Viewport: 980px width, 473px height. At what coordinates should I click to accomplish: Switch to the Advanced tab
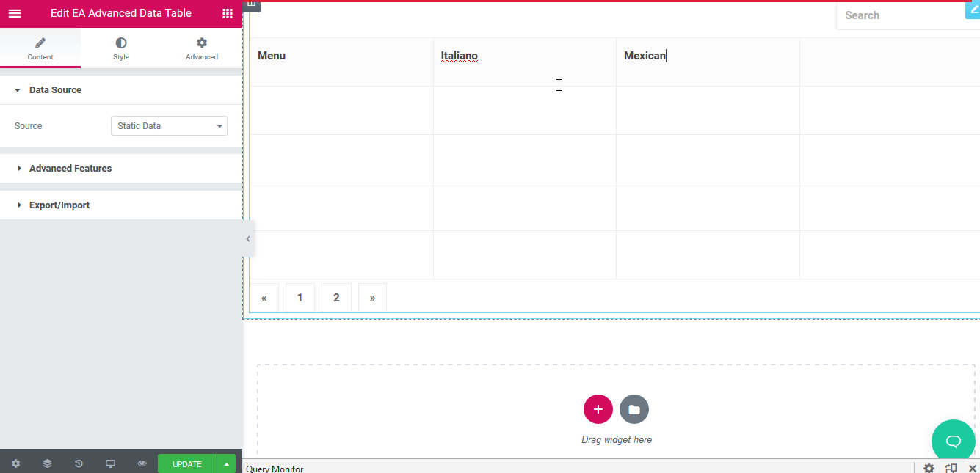coord(201,48)
